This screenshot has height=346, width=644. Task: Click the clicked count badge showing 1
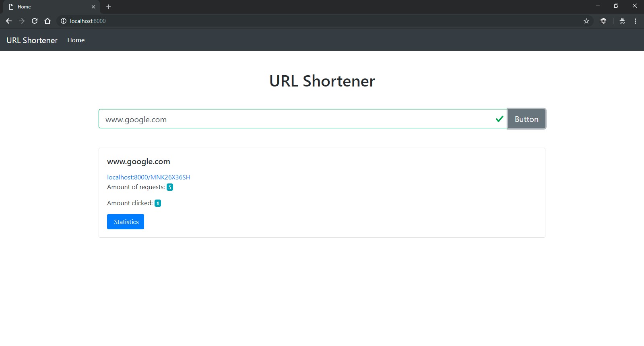(158, 203)
